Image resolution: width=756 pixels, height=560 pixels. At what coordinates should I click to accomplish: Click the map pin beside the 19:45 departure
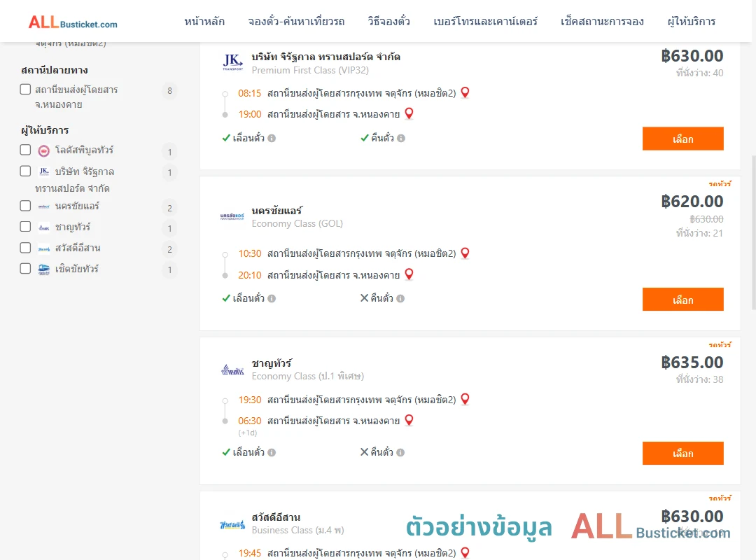465,553
